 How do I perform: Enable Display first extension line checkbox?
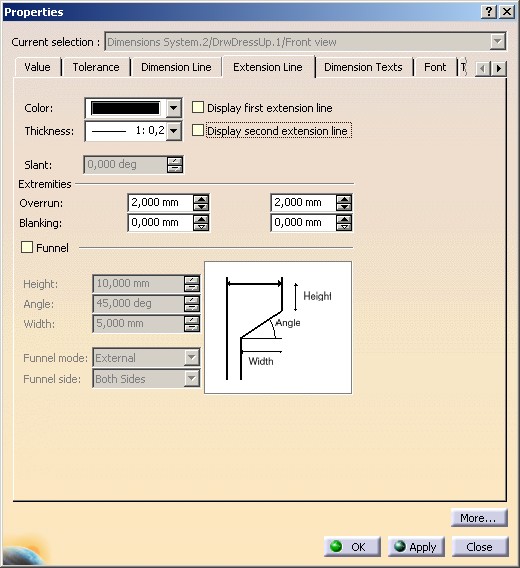click(x=197, y=108)
